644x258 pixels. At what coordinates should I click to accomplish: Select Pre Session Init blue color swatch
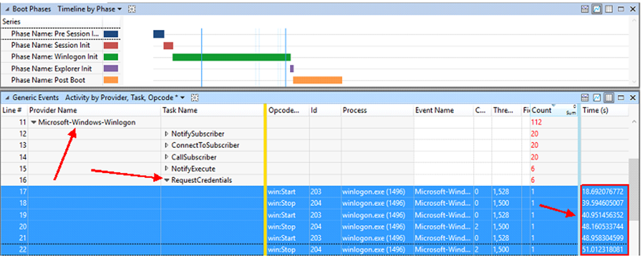tap(111, 34)
